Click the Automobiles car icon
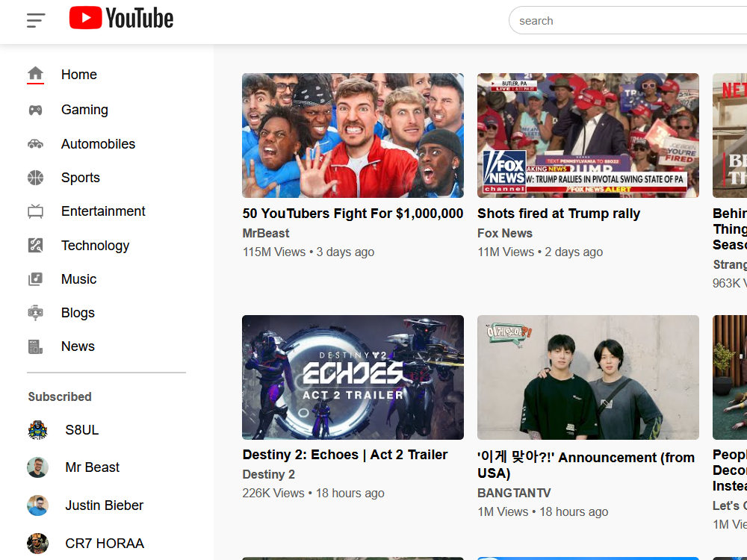The height and width of the screenshot is (560, 747). [x=35, y=144]
